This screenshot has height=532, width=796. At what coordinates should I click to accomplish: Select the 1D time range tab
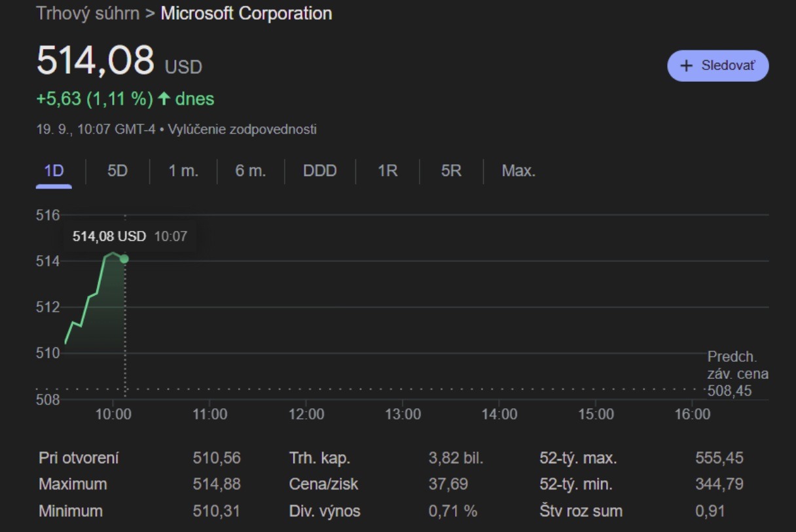coord(54,171)
